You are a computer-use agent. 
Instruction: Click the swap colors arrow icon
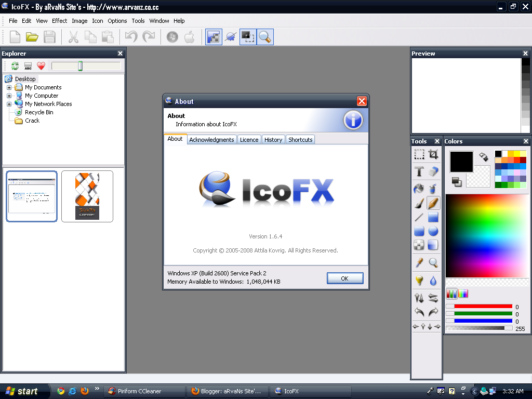pos(483,156)
